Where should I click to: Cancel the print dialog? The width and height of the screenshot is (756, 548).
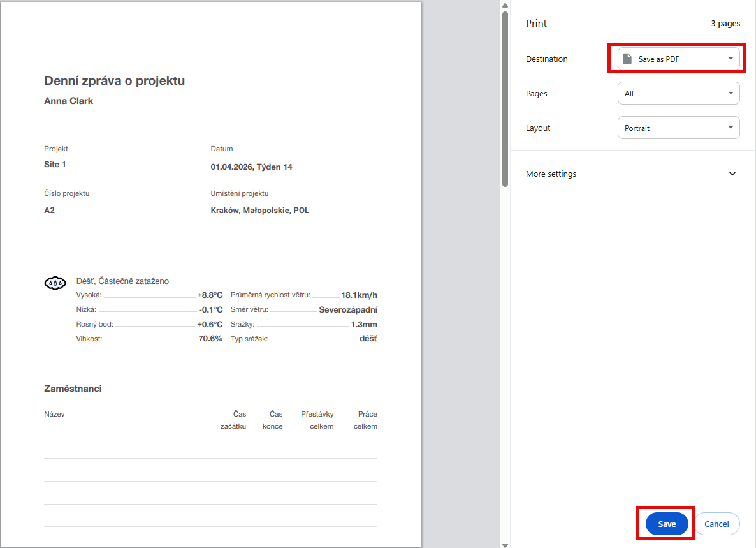click(x=716, y=524)
